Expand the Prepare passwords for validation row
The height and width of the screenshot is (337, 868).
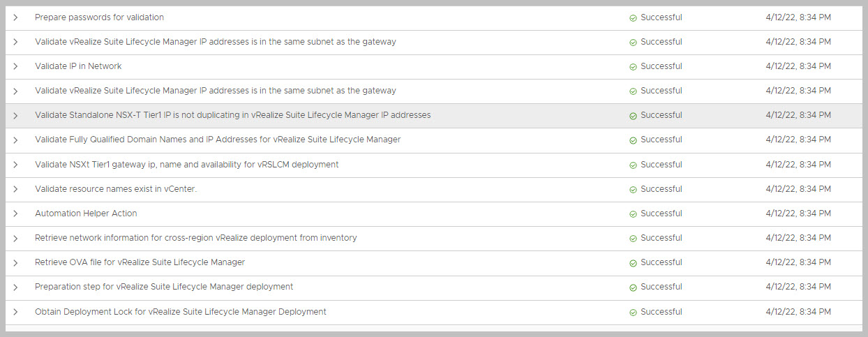pyautogui.click(x=15, y=17)
